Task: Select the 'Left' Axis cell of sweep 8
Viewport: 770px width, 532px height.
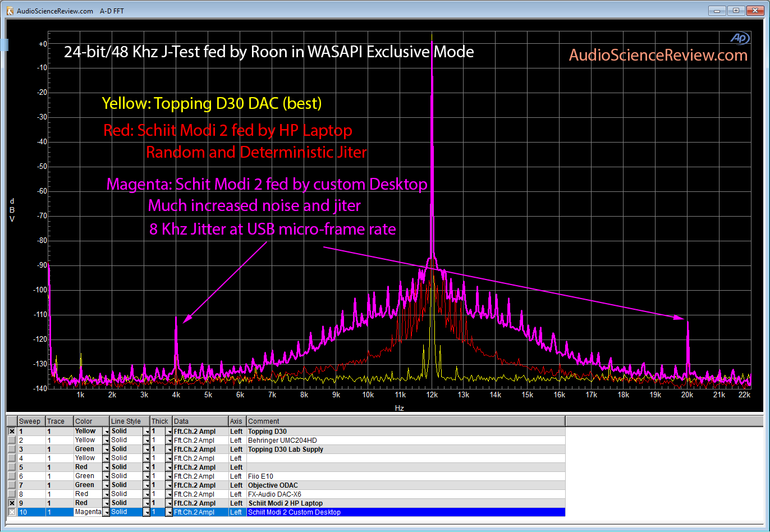Action: coord(237,494)
